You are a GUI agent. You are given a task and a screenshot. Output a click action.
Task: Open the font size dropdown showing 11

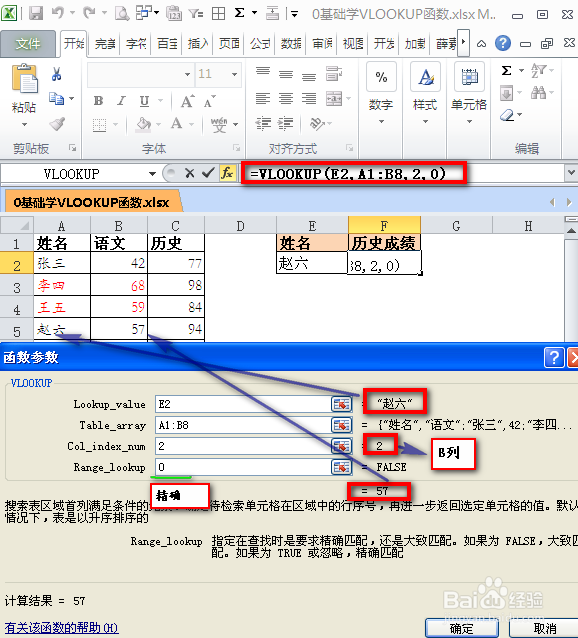pos(234,74)
